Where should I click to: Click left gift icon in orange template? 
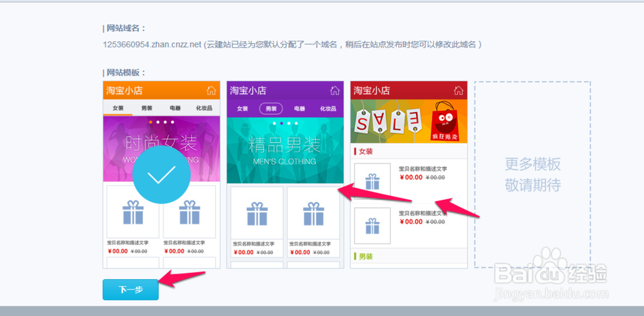[x=133, y=212]
